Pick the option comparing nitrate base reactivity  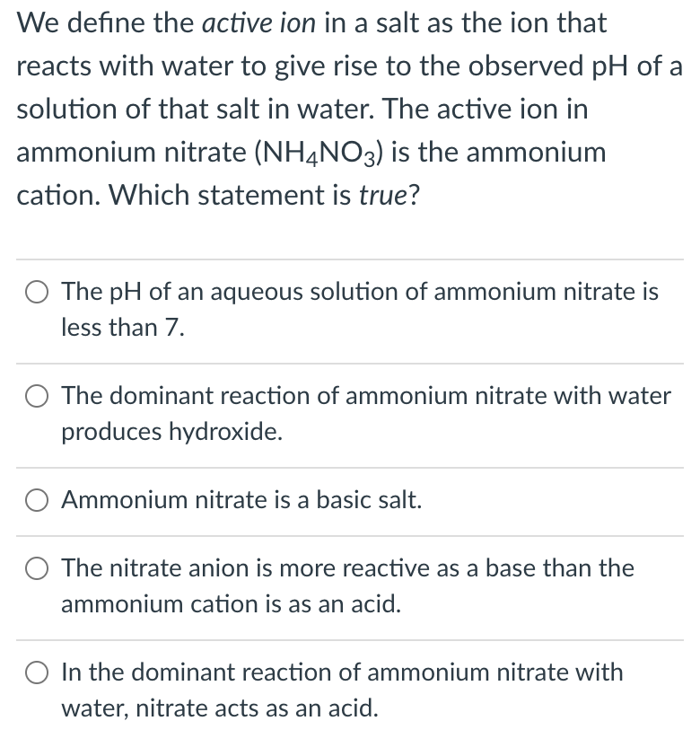point(36,568)
